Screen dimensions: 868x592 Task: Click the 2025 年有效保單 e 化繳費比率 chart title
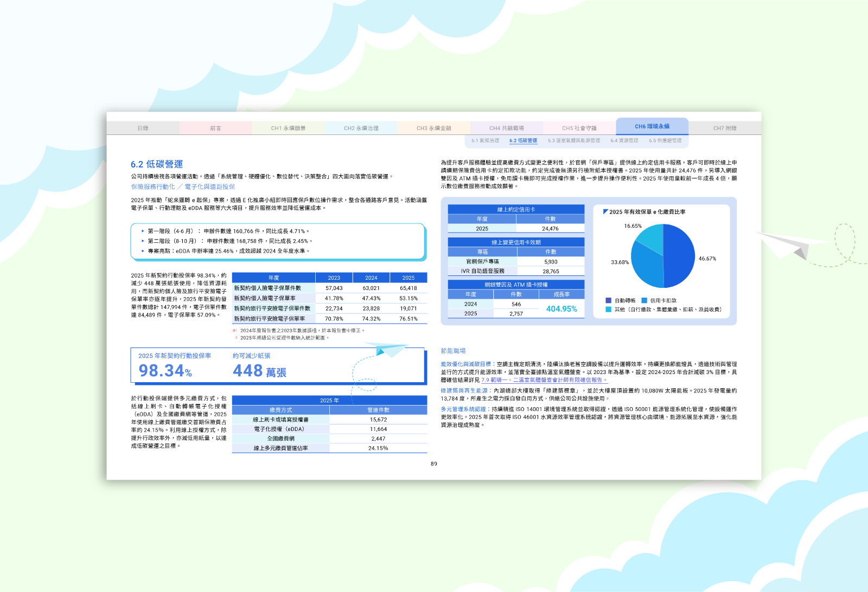647,212
